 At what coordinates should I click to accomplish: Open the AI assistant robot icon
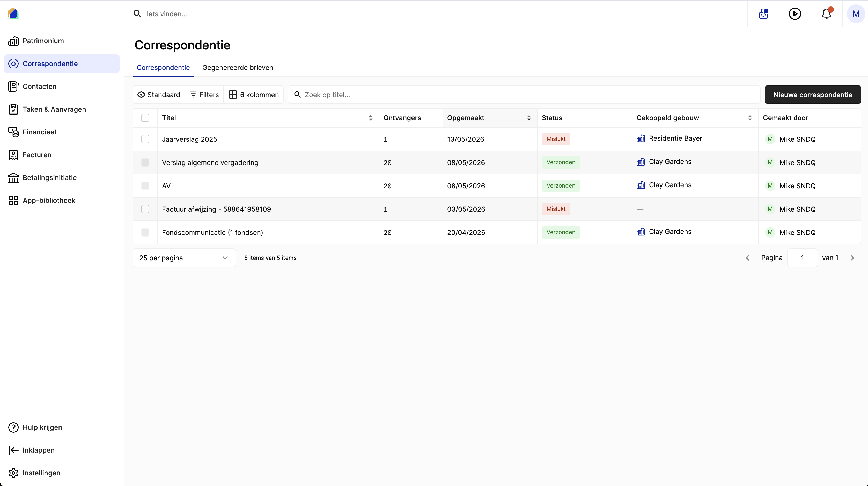coord(763,14)
